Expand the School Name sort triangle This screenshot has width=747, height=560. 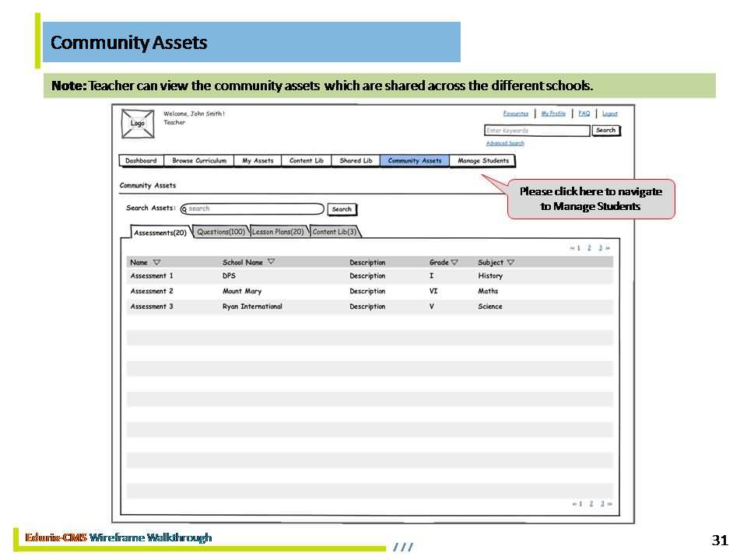272,262
